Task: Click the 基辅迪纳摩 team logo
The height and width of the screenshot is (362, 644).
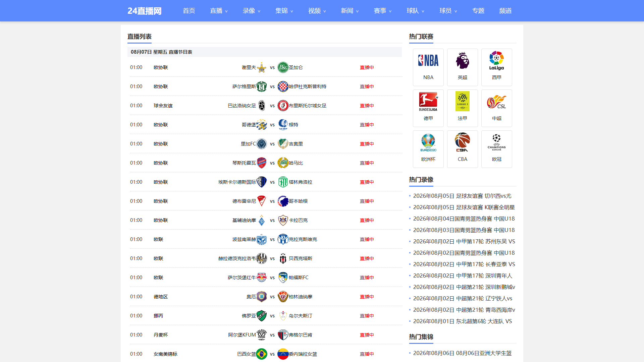Action: (x=262, y=220)
